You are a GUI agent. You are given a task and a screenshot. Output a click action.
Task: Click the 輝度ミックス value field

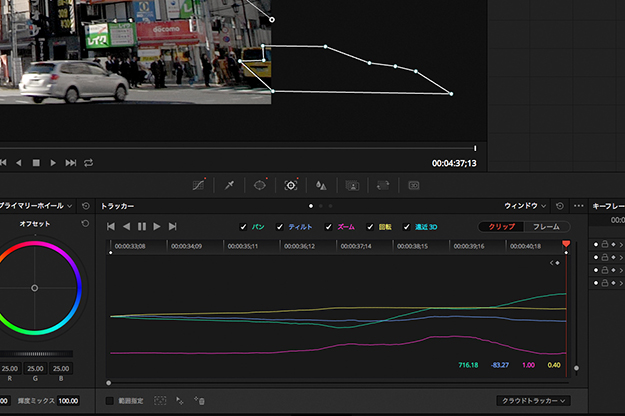click(68, 400)
